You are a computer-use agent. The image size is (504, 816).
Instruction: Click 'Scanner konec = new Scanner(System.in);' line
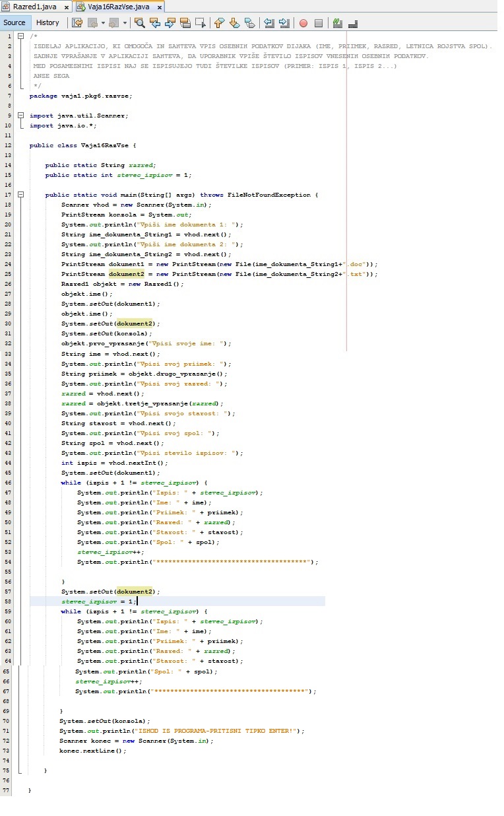(x=137, y=741)
